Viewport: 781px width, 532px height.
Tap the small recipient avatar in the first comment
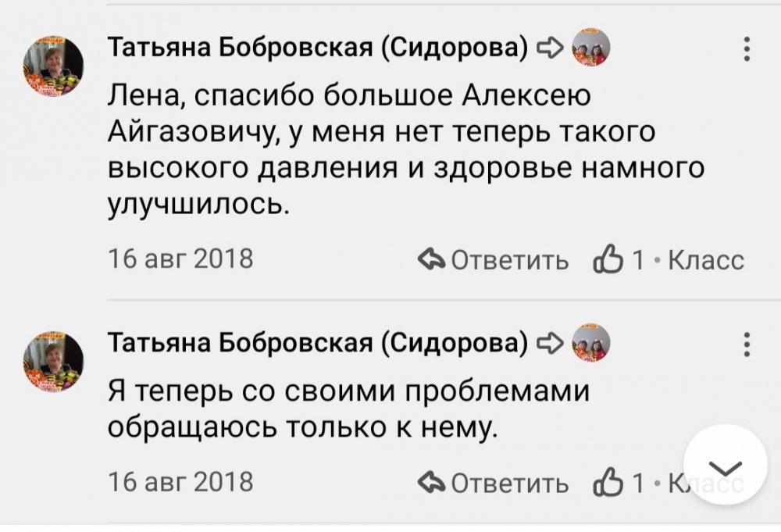click(590, 48)
